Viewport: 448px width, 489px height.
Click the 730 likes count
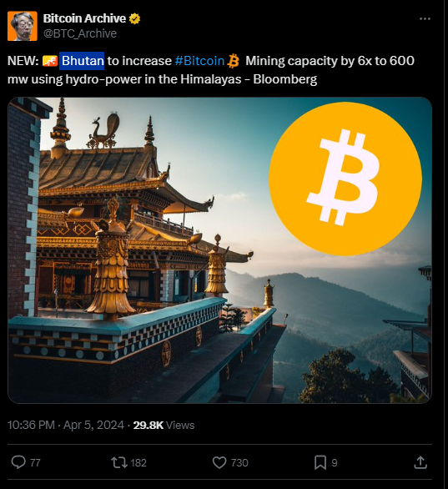(x=239, y=463)
